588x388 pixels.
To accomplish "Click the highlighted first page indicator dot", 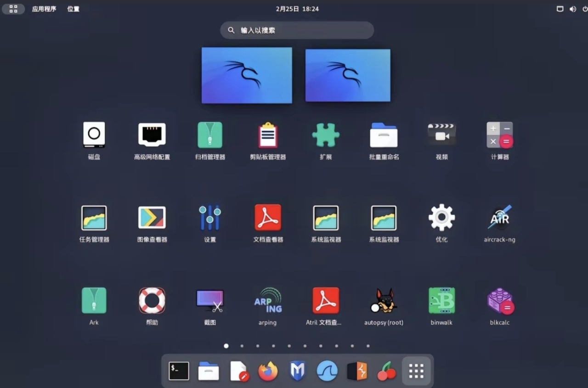I will pyautogui.click(x=226, y=346).
